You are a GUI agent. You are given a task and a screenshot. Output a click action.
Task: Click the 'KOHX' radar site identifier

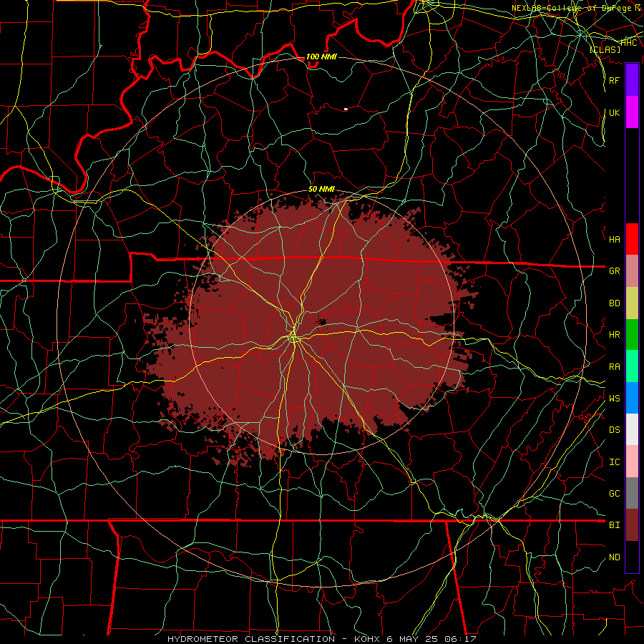[367, 639]
